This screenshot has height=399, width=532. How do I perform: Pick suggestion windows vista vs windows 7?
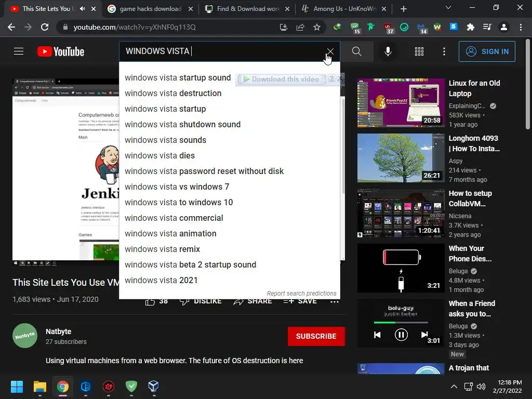click(177, 187)
